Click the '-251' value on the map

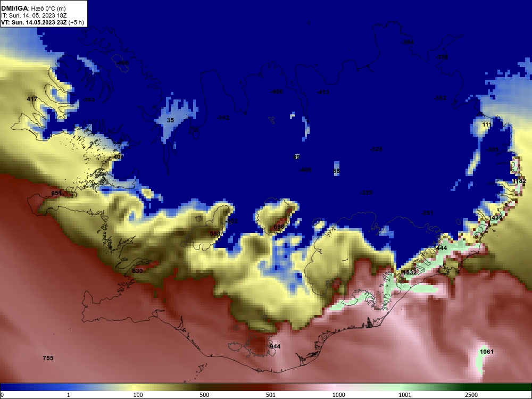click(427, 213)
